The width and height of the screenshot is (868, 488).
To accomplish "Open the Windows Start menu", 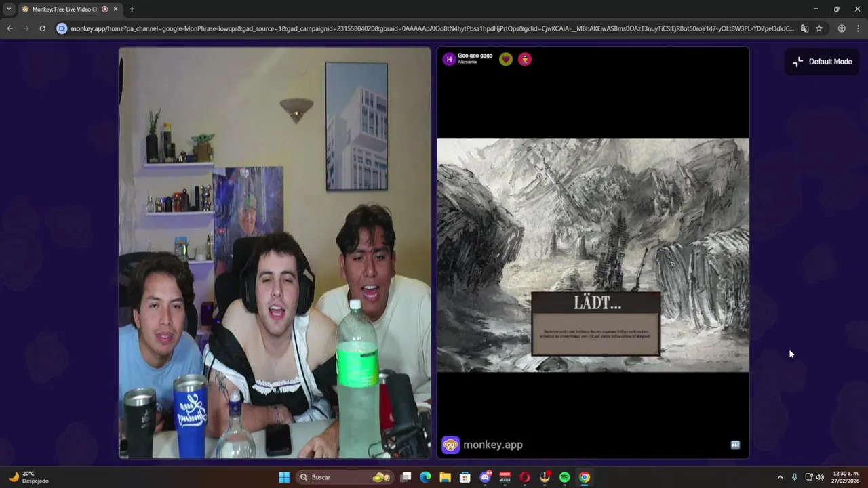I will pyautogui.click(x=284, y=477).
